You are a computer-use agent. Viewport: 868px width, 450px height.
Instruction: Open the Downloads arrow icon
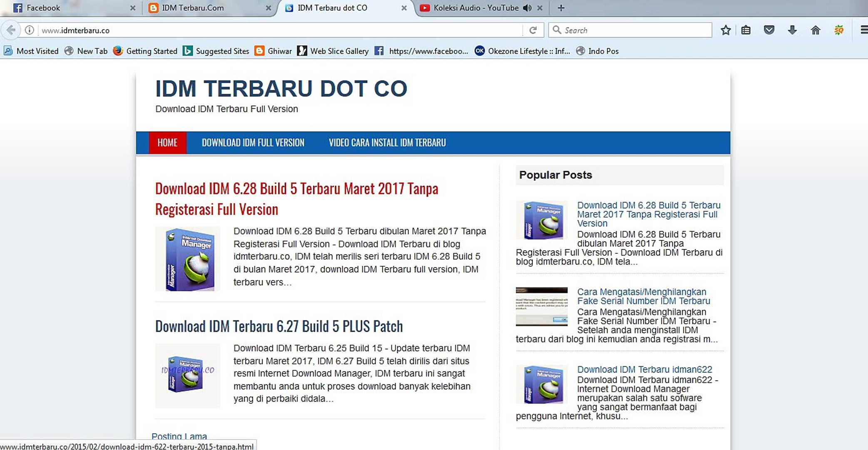coord(792,30)
